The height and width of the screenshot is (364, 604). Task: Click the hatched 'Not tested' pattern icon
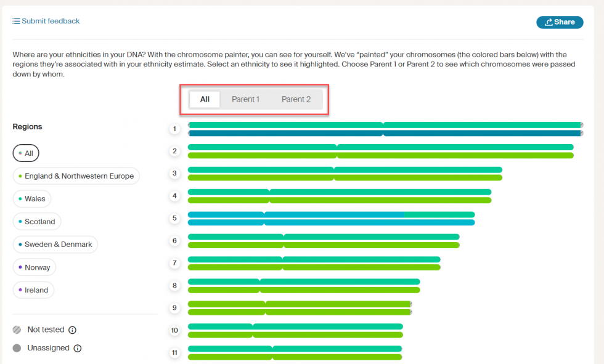click(x=15, y=330)
